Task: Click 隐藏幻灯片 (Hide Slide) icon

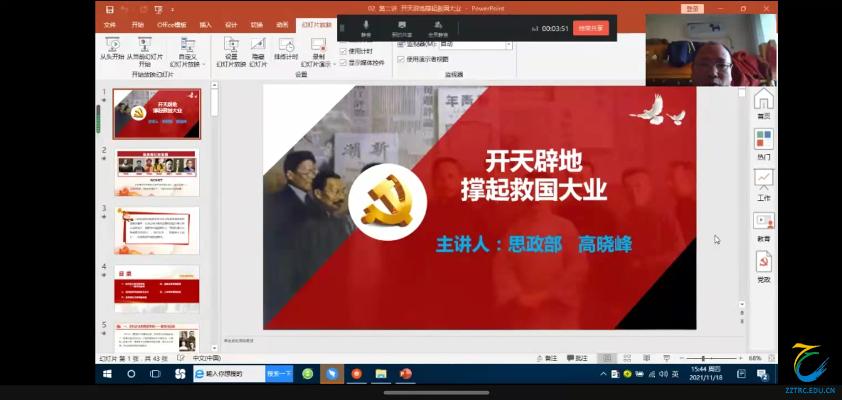Action: 258,45
